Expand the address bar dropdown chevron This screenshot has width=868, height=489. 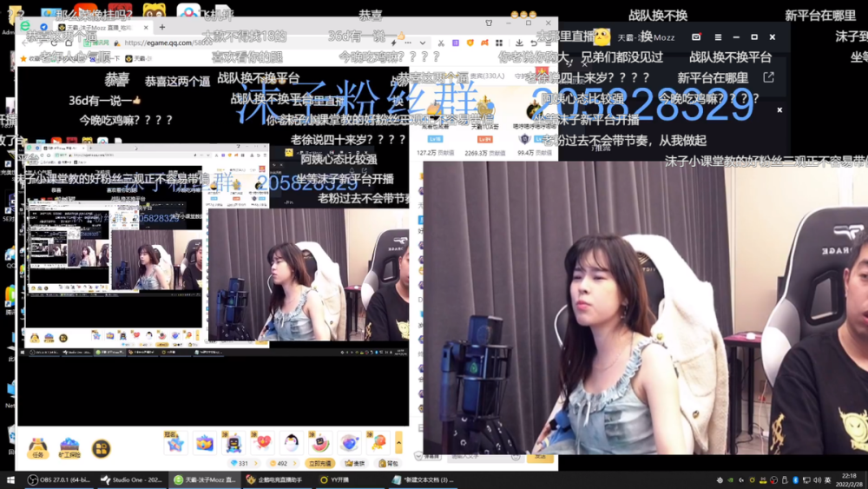pos(423,43)
